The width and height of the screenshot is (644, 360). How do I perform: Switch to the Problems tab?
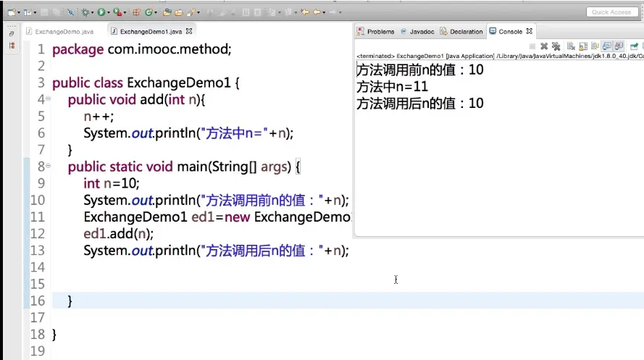(x=375, y=32)
